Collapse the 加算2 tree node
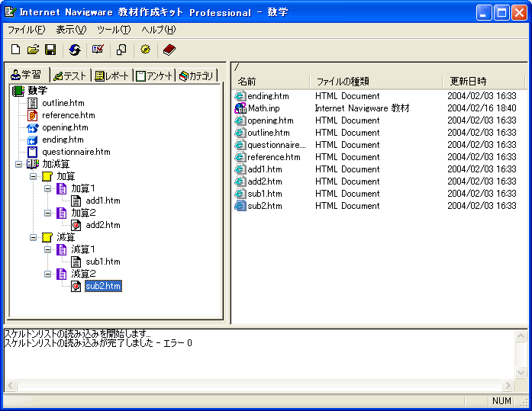This screenshot has width=532, height=411. (x=48, y=213)
